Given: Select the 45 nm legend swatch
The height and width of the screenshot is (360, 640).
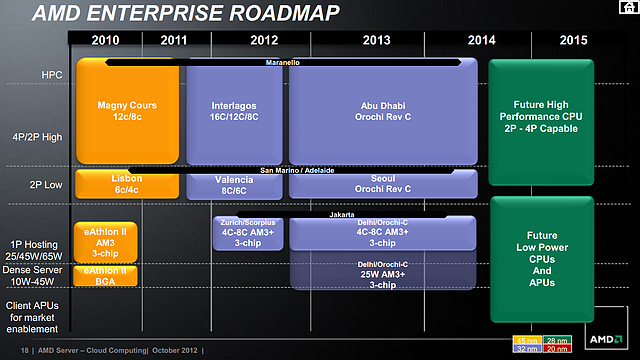Looking at the screenshot, I should point(527,340).
